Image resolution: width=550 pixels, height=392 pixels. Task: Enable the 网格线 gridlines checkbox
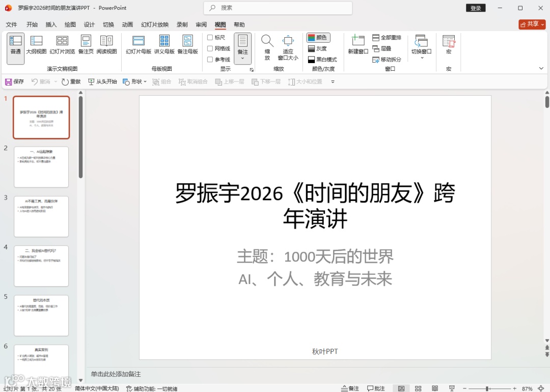(x=210, y=48)
